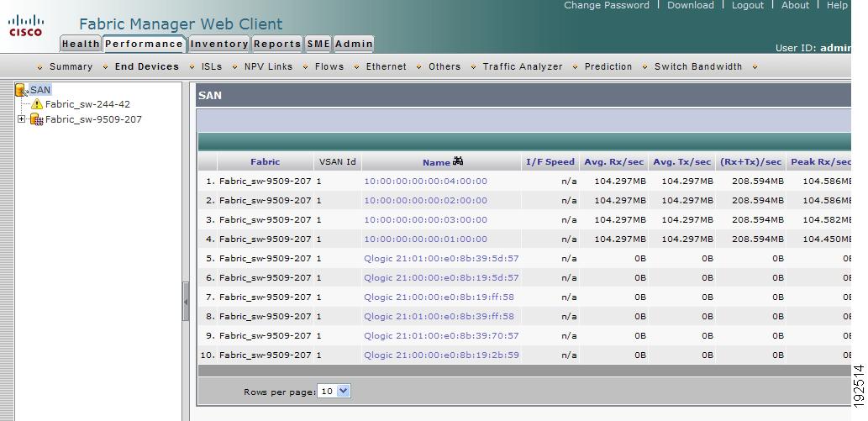This screenshot has width=868, height=421.
Task: Sort by the Avg. Rx/sec column header
Action: pos(614,161)
